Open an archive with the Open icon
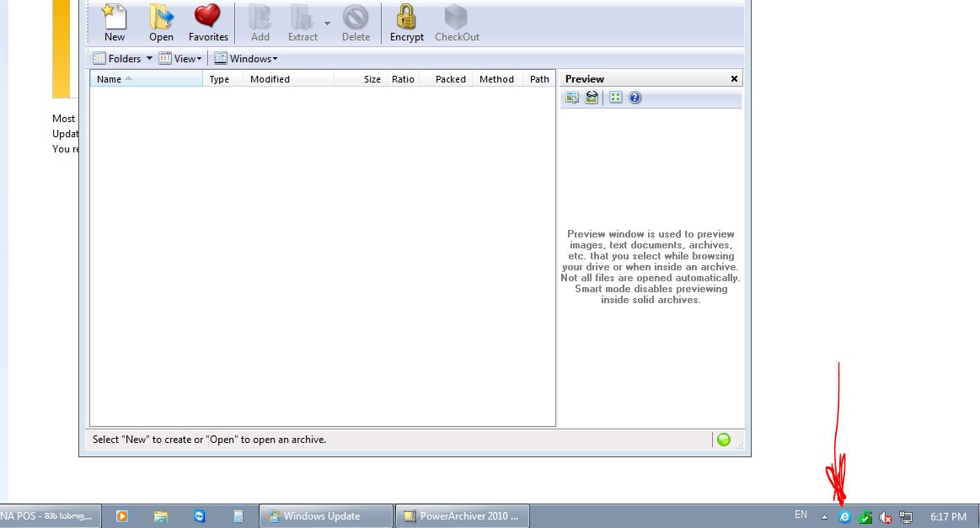 tap(161, 23)
